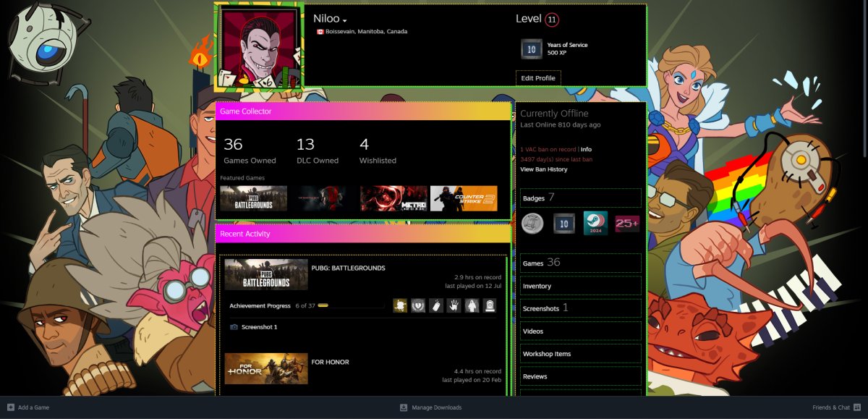
Task: Click the hand print achievement icon
Action: click(454, 306)
